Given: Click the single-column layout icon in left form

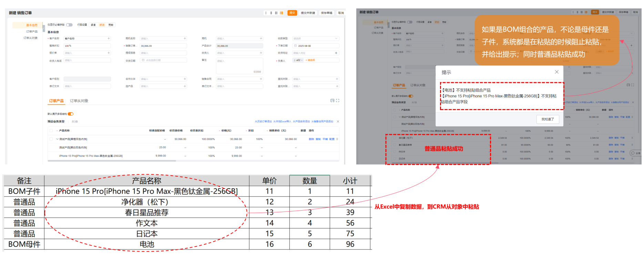Looking at the screenshot, I should pyautogui.click(x=266, y=13).
